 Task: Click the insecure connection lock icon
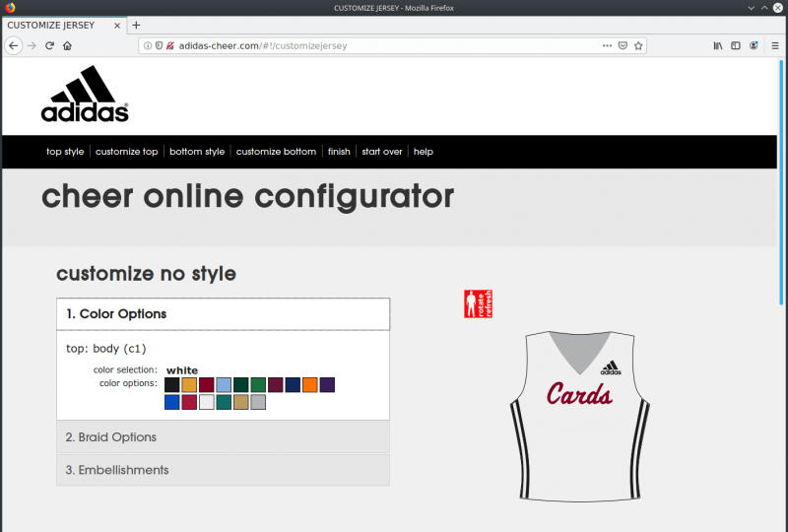(x=170, y=45)
